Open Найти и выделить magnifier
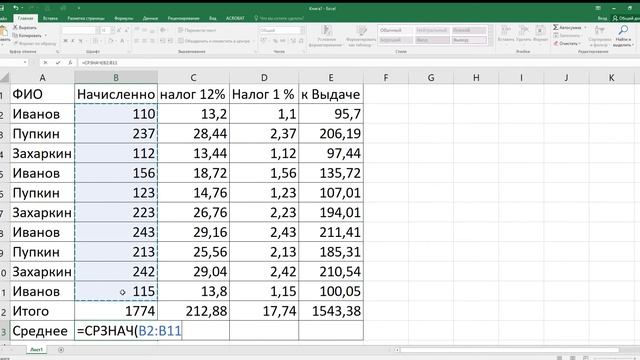640x360 pixels. click(623, 35)
